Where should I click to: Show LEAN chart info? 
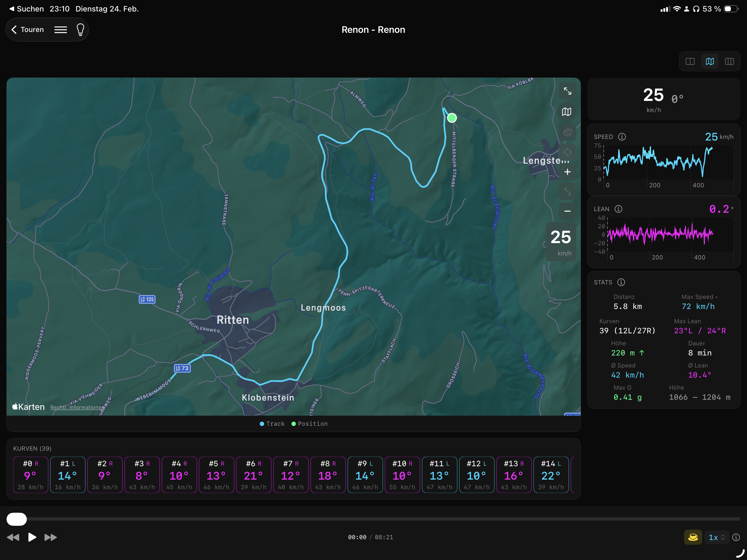[618, 209]
